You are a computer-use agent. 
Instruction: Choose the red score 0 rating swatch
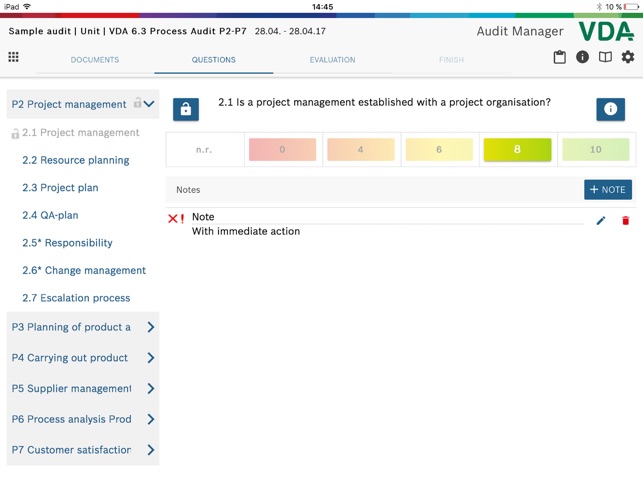282,150
